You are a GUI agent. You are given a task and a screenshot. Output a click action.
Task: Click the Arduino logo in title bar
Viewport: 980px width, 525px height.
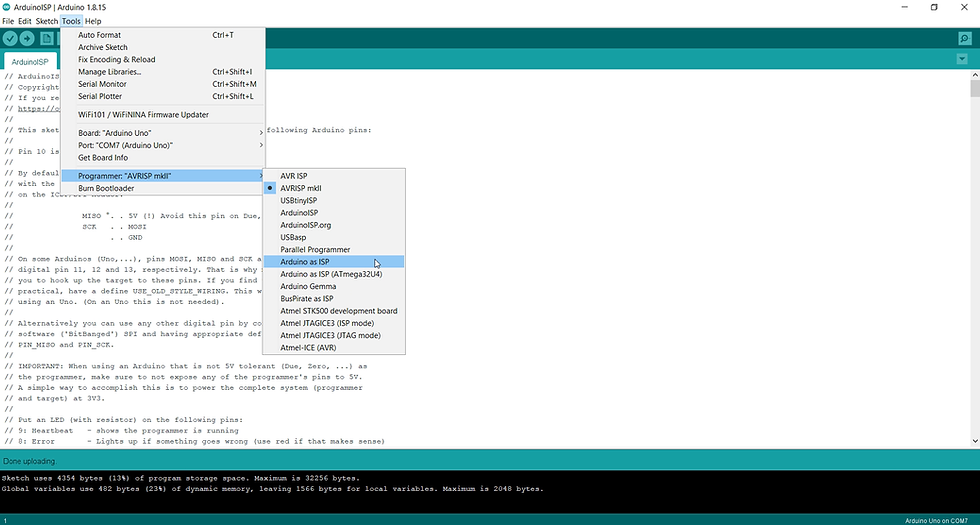[x=6, y=7]
